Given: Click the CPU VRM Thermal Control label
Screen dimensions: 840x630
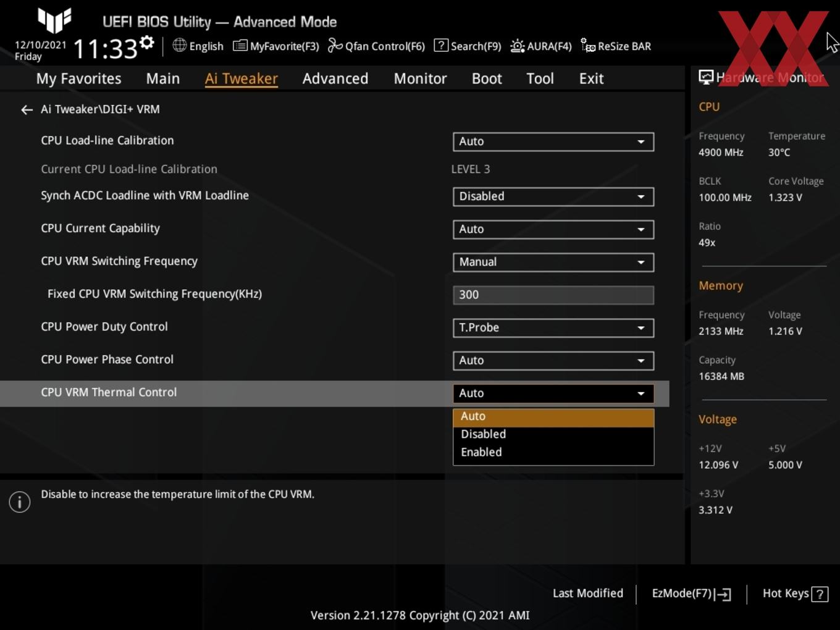Looking at the screenshot, I should 109,392.
